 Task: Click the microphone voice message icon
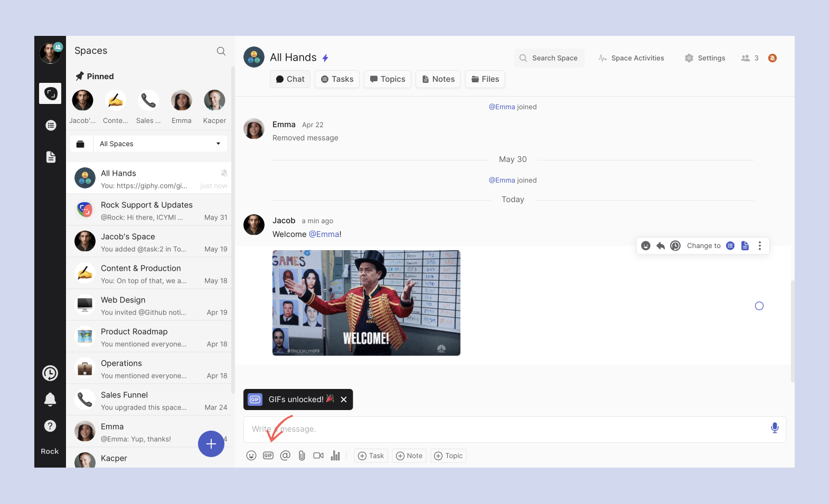point(774,428)
